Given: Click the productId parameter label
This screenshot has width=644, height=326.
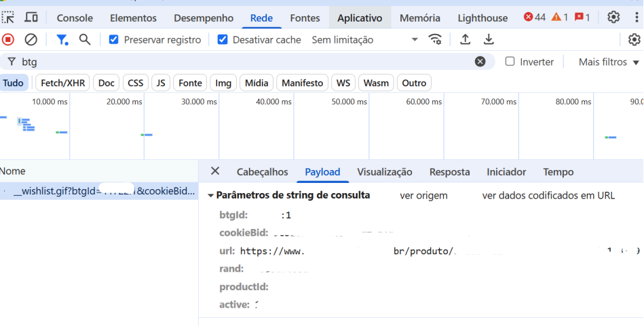Looking at the screenshot, I should pos(244,287).
